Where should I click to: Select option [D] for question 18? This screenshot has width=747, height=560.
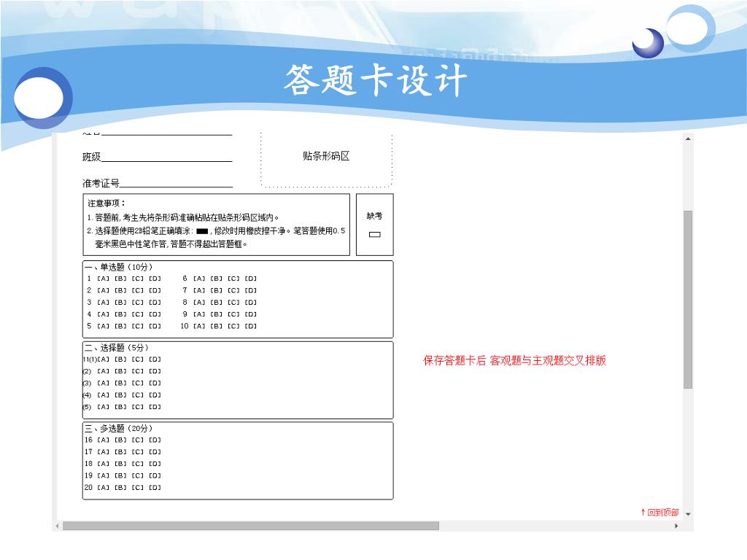pyautogui.click(x=155, y=464)
